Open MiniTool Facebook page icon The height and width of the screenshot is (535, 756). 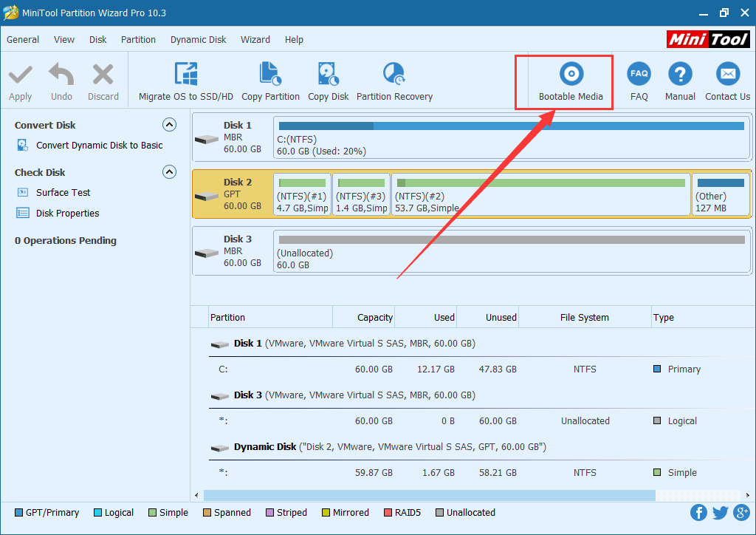698,512
